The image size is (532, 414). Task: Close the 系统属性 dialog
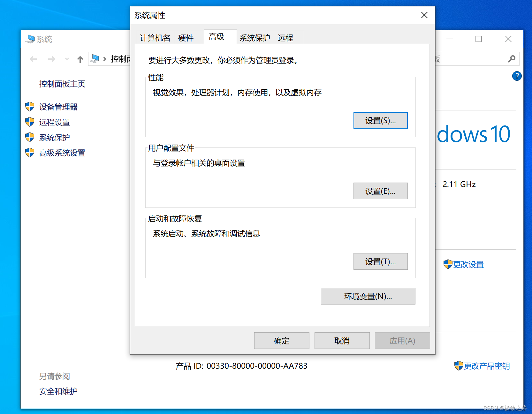[424, 15]
